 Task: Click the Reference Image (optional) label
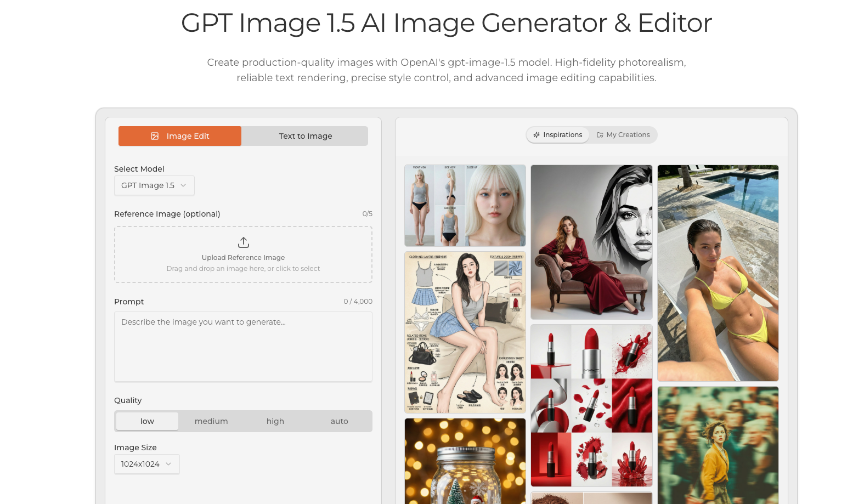(167, 214)
